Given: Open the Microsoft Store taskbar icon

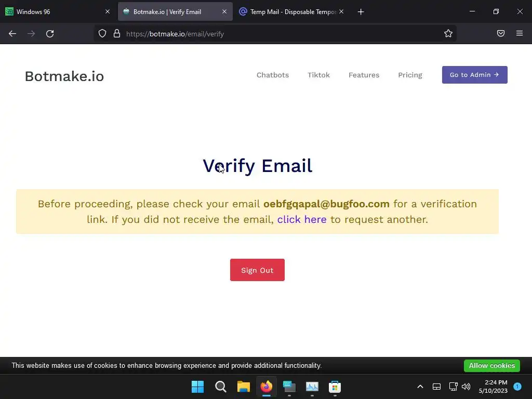Looking at the screenshot, I should 335,387.
